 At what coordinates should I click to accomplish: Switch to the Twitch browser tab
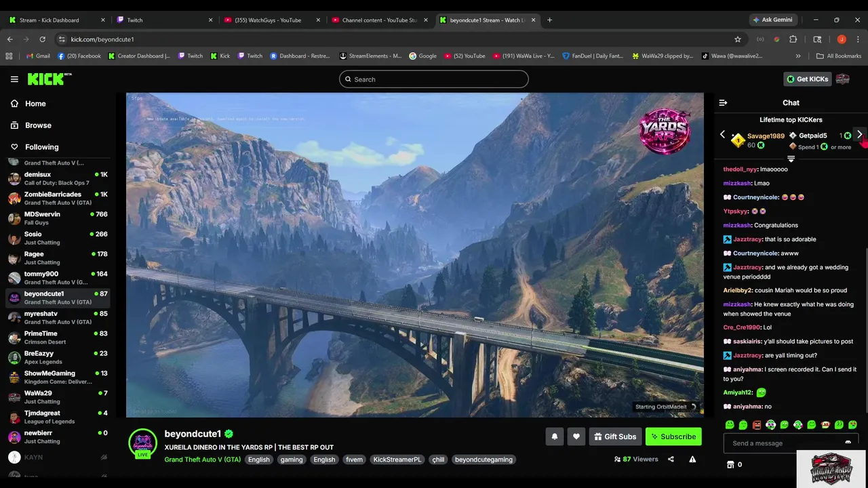165,20
